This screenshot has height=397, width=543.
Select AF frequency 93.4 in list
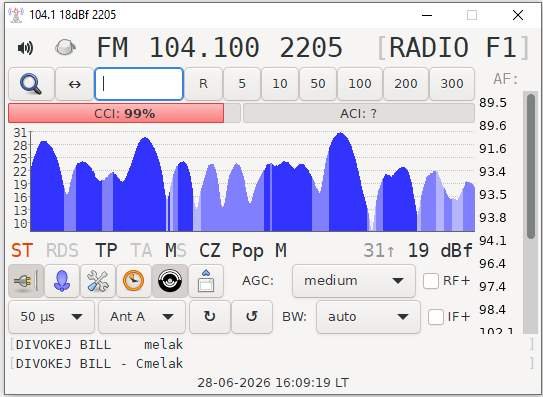point(492,171)
